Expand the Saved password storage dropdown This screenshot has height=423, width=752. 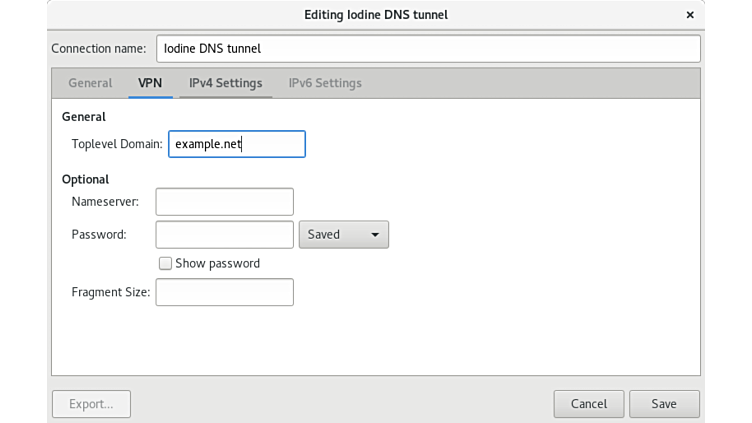[x=343, y=235]
